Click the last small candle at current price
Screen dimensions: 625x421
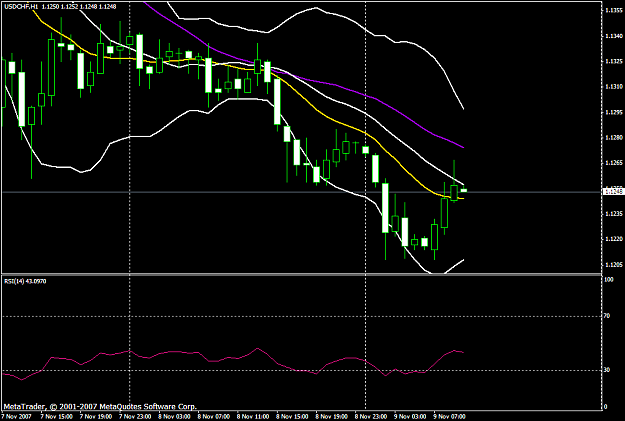pos(464,191)
